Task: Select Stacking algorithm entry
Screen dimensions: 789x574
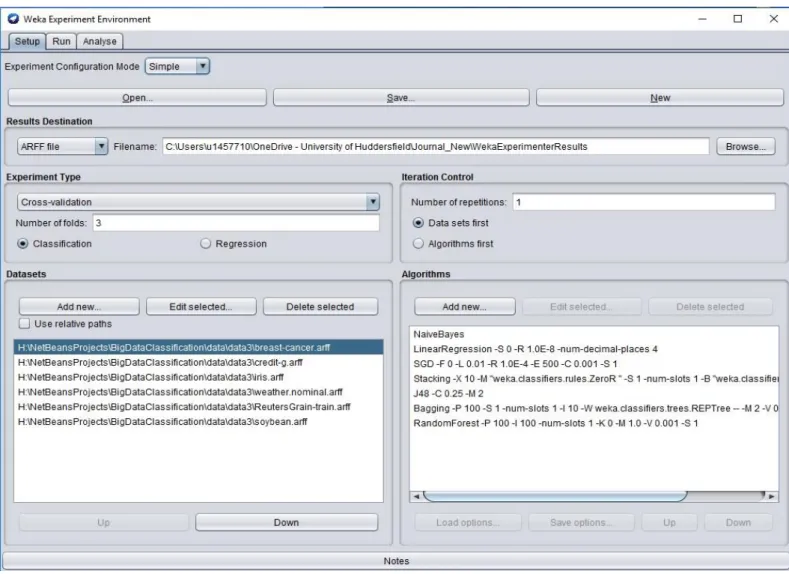Action: point(594,379)
